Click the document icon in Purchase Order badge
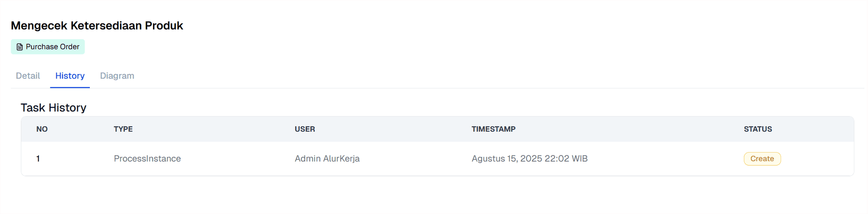This screenshot has width=868, height=214. [19, 47]
